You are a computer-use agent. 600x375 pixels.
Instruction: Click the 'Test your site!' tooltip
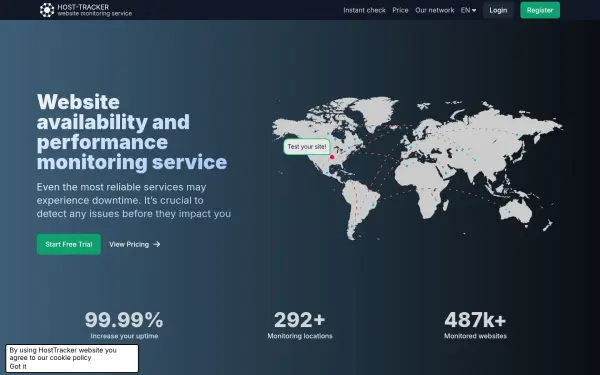307,147
